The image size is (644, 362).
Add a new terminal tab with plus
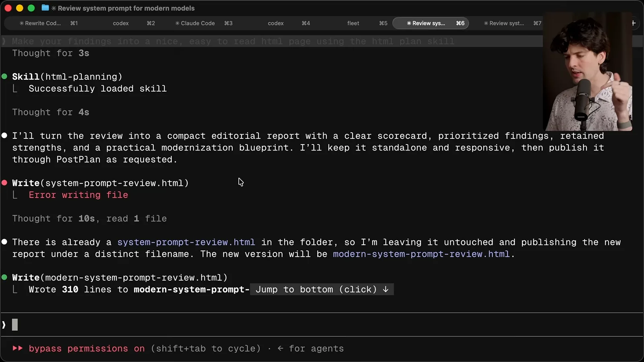tap(634, 23)
